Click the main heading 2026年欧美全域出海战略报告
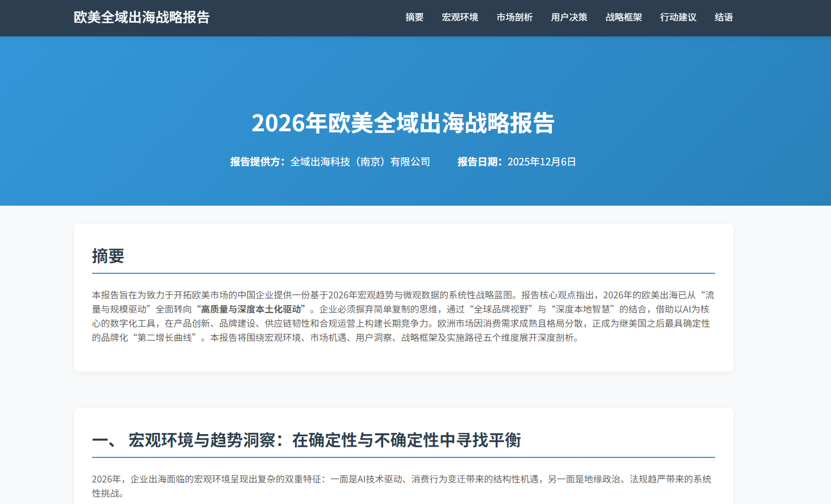Screen dimensions: 831x504 tap(405, 124)
